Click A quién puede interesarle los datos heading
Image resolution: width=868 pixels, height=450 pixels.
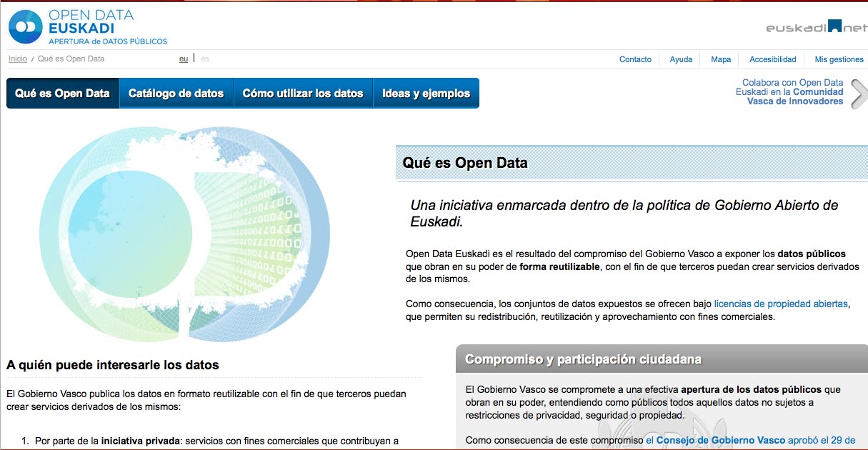tap(113, 365)
